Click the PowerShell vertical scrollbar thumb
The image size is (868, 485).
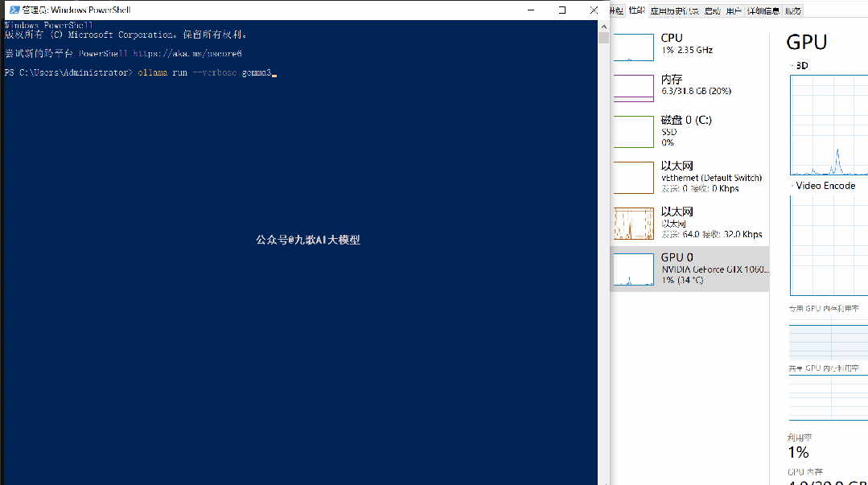pyautogui.click(x=603, y=38)
